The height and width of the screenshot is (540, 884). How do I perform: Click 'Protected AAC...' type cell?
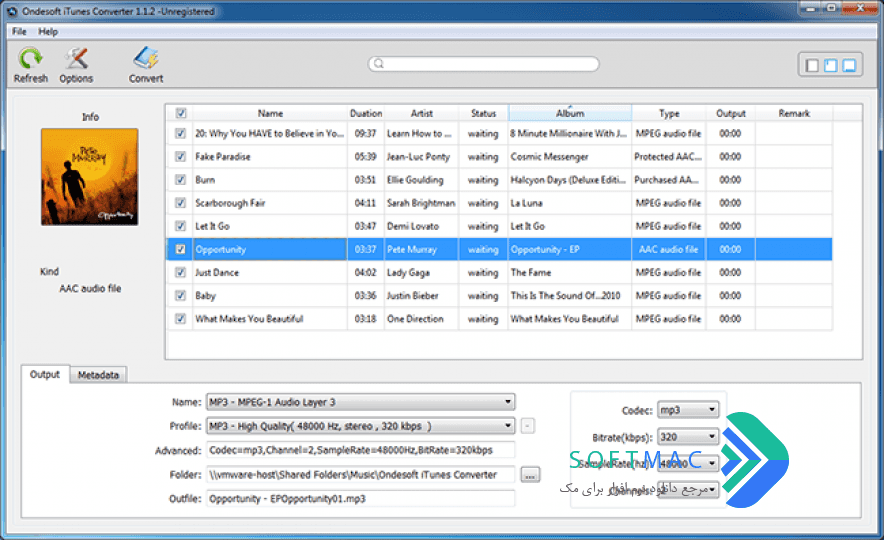(x=668, y=157)
